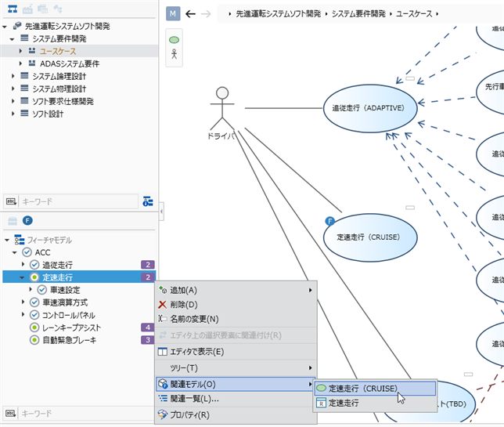Click the blue F feature icon in panel header
This screenshot has width=504, height=427.
[27, 221]
